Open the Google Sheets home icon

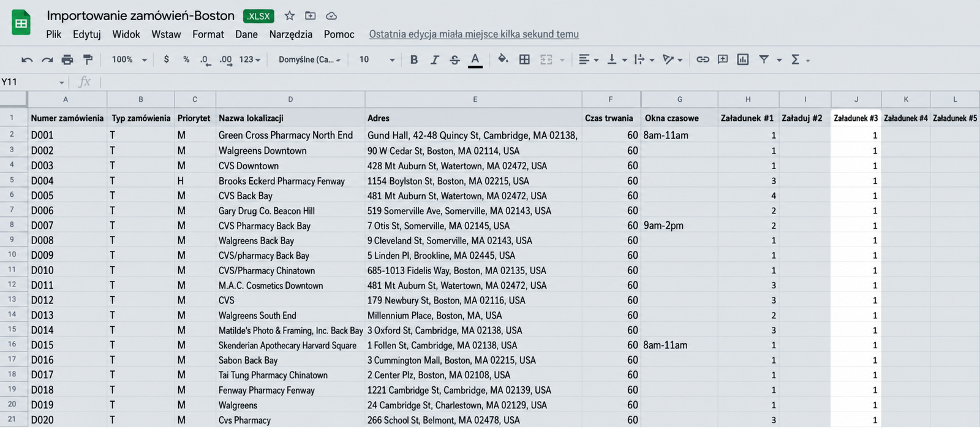pyautogui.click(x=21, y=24)
